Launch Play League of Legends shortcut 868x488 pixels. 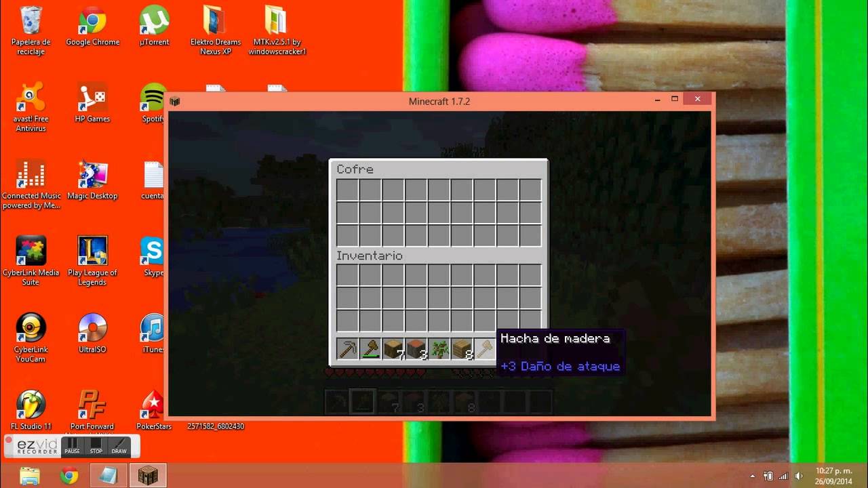point(92,261)
